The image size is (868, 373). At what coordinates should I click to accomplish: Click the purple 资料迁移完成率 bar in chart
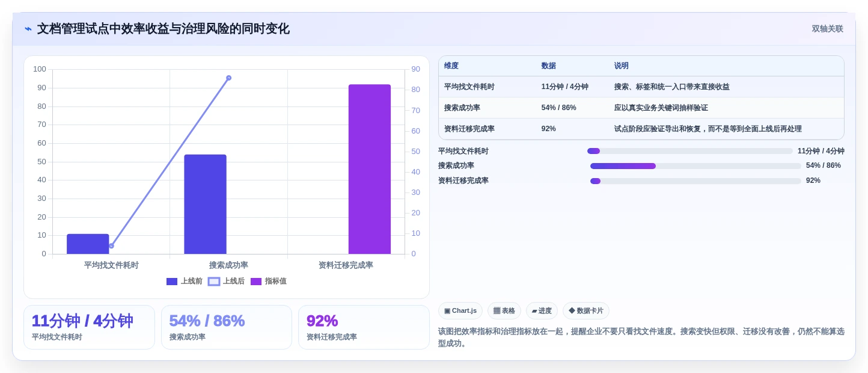click(x=370, y=169)
